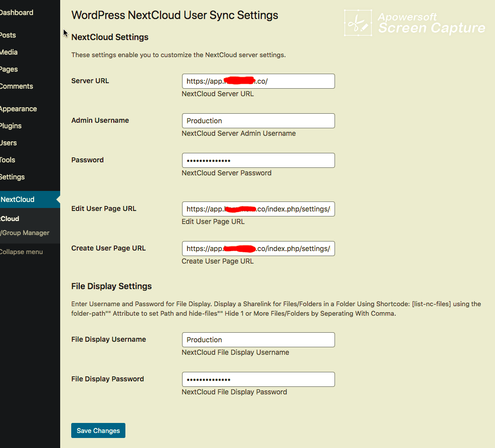Click the 'NextCloud Server Admin Username' hint text

click(x=239, y=133)
